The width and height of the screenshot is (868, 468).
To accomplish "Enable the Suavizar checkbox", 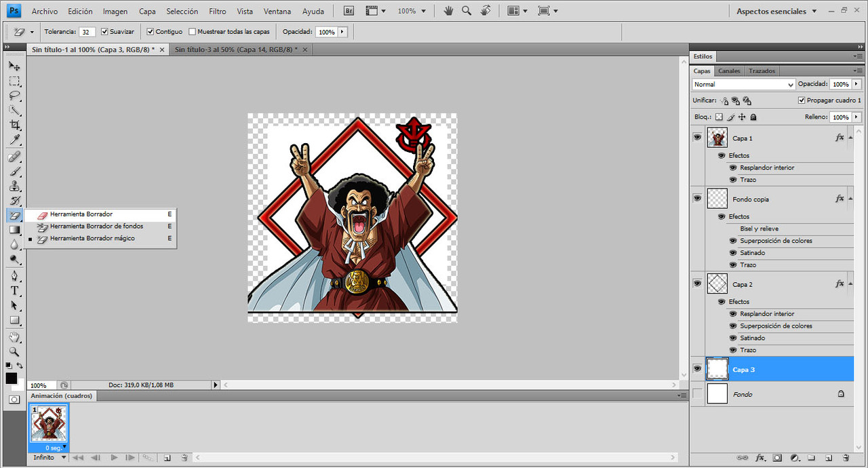I will [x=104, y=32].
